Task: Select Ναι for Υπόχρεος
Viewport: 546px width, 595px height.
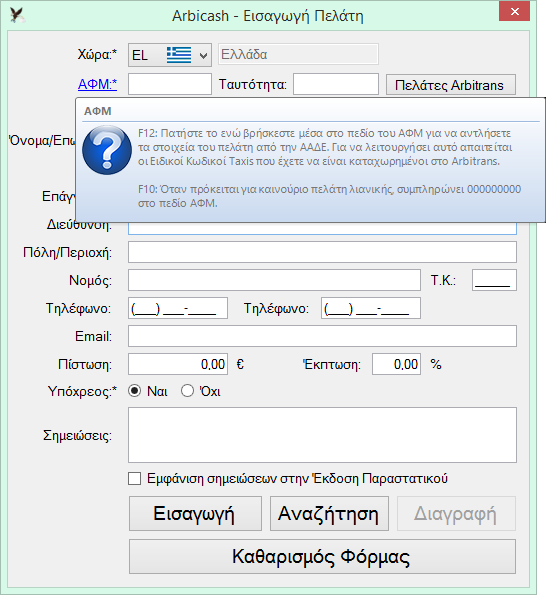Action: pos(135,391)
